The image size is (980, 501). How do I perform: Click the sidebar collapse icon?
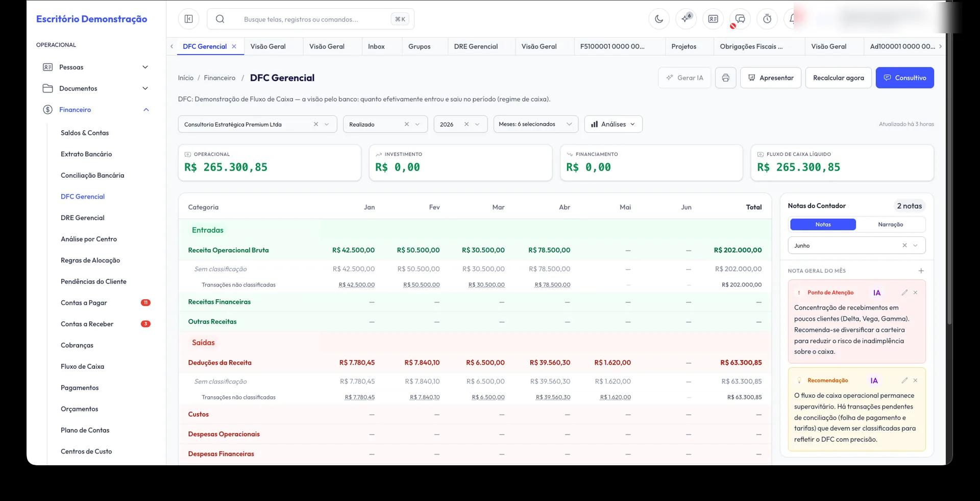pyautogui.click(x=188, y=19)
